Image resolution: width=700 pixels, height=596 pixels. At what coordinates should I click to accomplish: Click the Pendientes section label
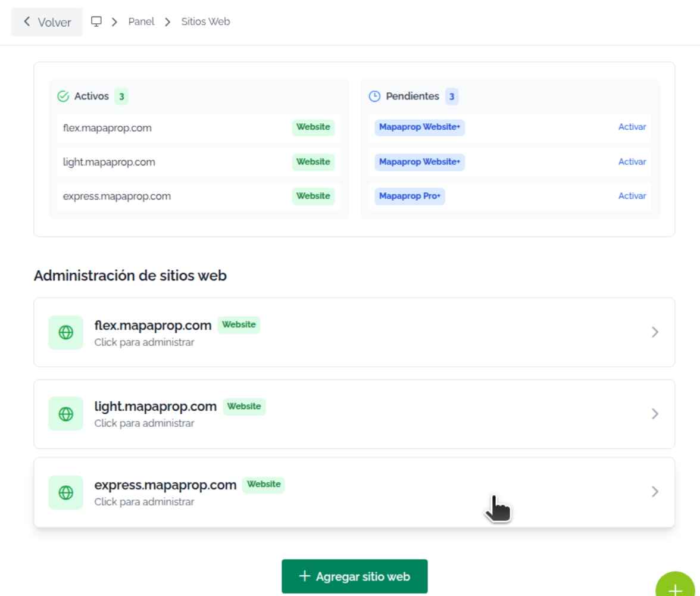(412, 96)
